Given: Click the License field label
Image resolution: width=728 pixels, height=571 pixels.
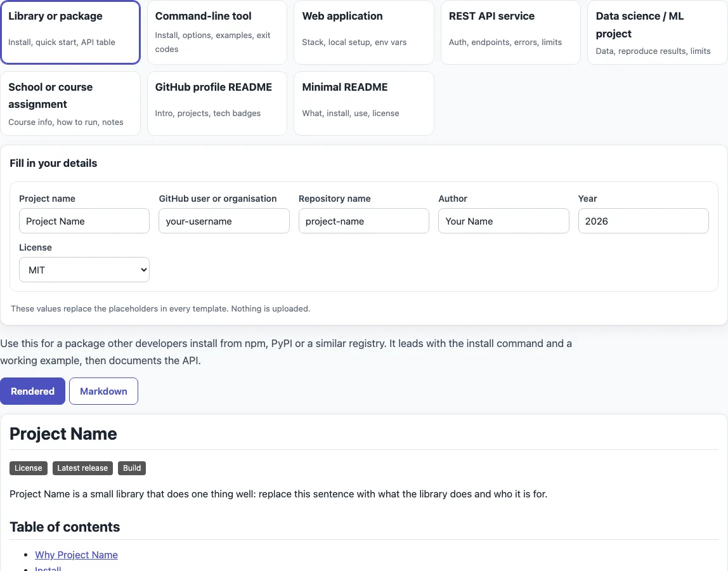Looking at the screenshot, I should (36, 247).
